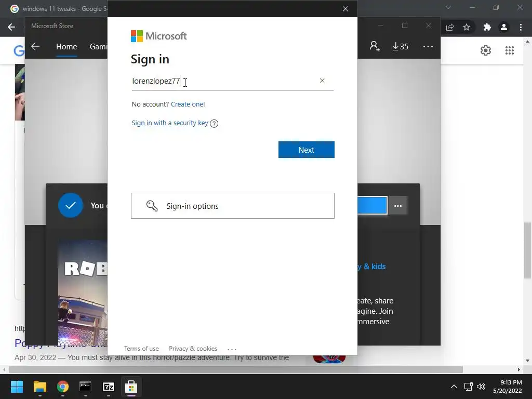Click the blue button in the Store banner
The height and width of the screenshot is (399, 532).
click(372, 206)
